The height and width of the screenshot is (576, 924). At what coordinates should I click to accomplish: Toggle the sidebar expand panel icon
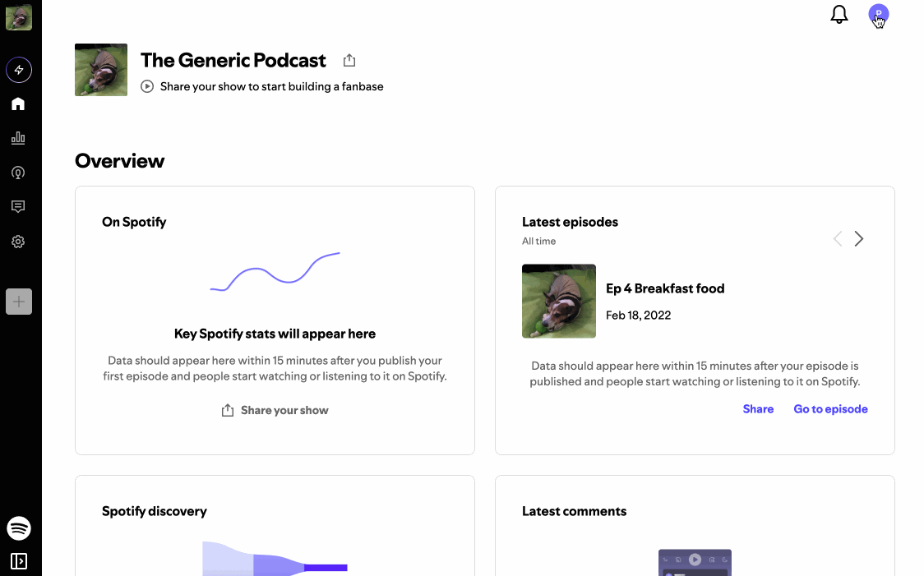19,561
